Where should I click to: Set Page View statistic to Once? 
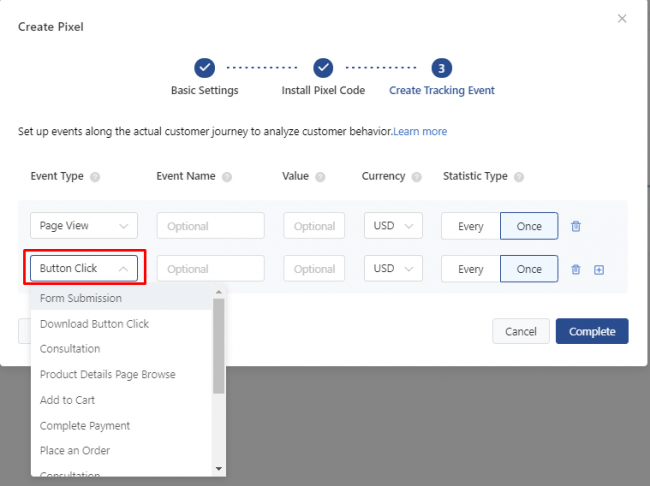[x=529, y=226]
